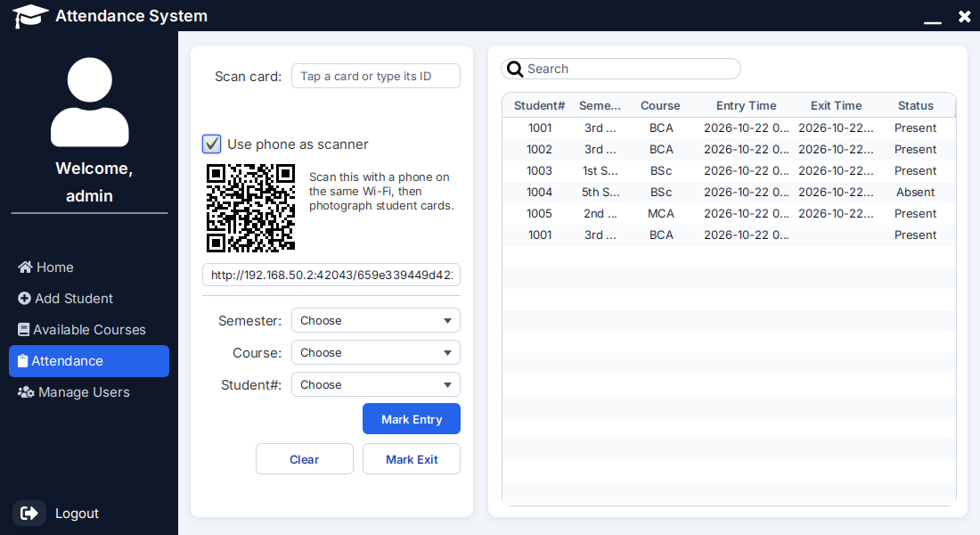Click the search magnifier icon
Image resolution: width=980 pixels, height=535 pixels.
pos(515,69)
